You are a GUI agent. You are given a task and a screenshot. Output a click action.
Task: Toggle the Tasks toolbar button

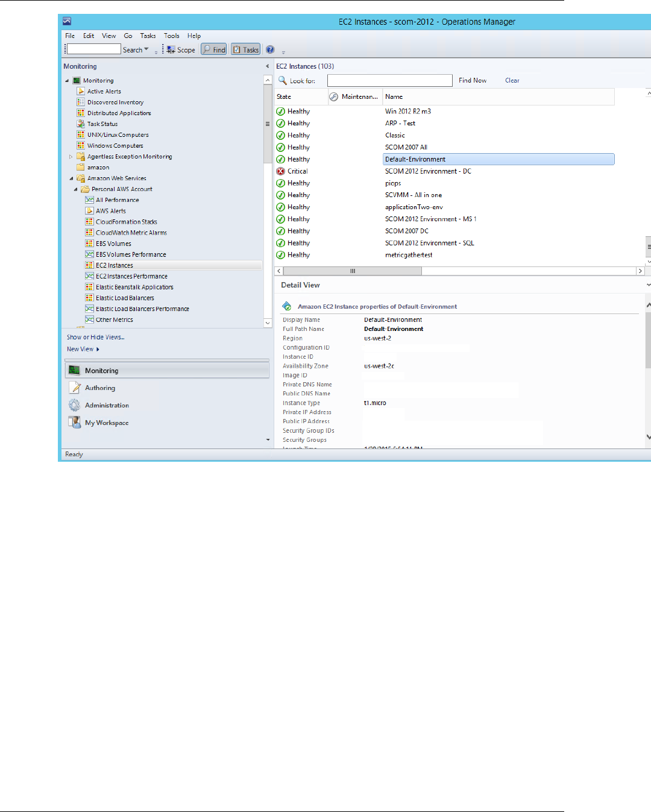pos(245,49)
